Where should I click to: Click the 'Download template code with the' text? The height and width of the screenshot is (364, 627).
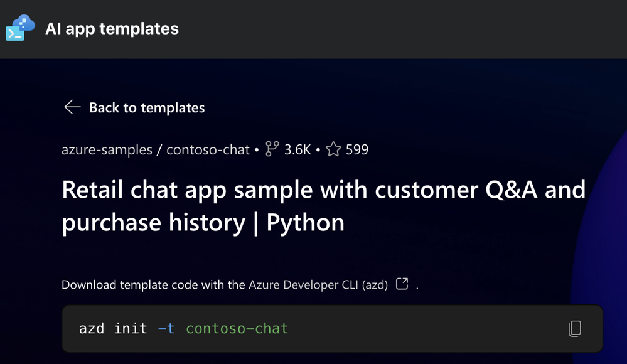click(x=153, y=285)
